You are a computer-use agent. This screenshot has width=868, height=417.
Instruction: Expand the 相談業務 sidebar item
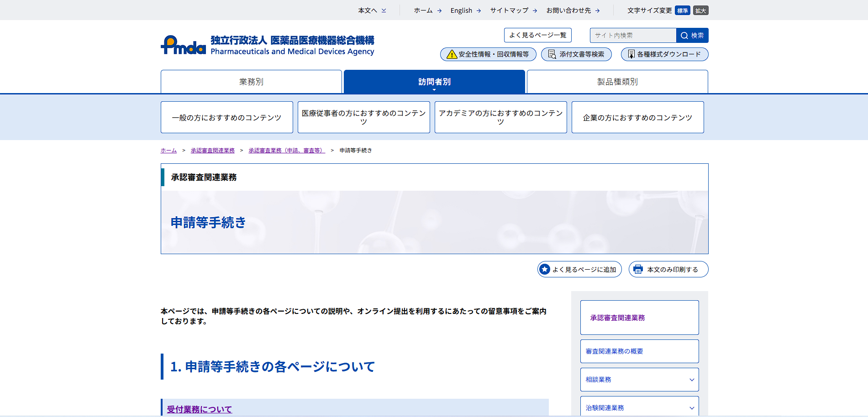coord(691,380)
